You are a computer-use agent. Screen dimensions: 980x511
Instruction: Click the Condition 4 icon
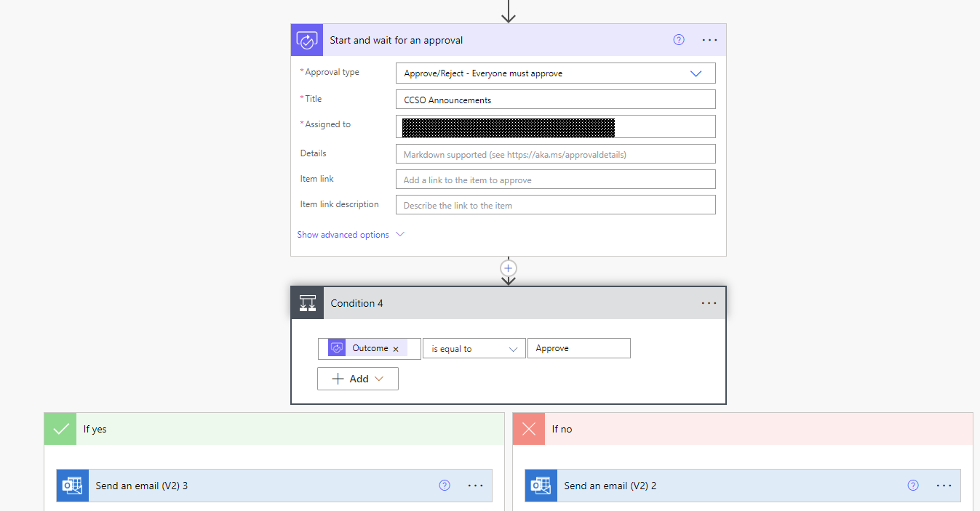(308, 303)
